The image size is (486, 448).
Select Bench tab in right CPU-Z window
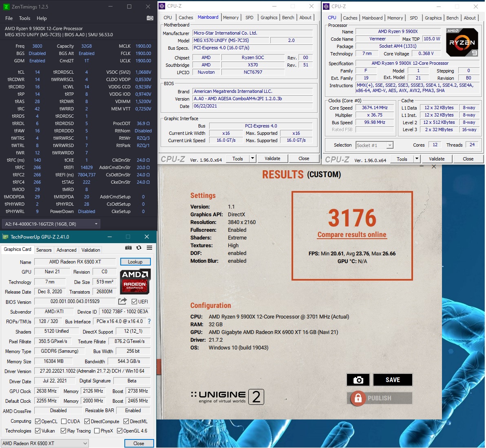coord(452,18)
